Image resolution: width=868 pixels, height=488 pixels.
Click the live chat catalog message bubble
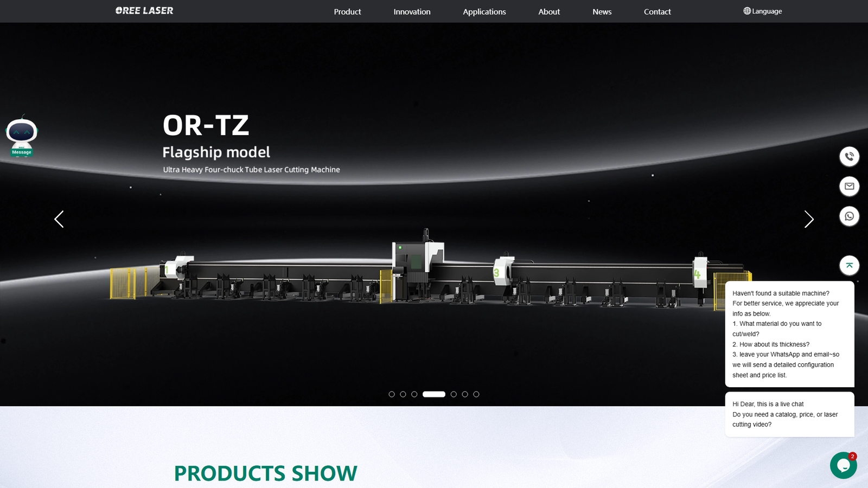tap(789, 414)
